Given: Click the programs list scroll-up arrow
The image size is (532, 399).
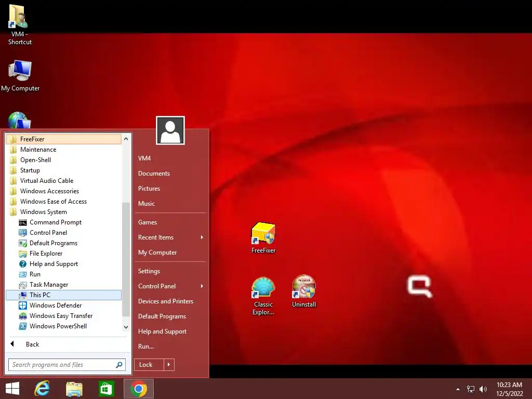Looking at the screenshot, I should coord(126,139).
